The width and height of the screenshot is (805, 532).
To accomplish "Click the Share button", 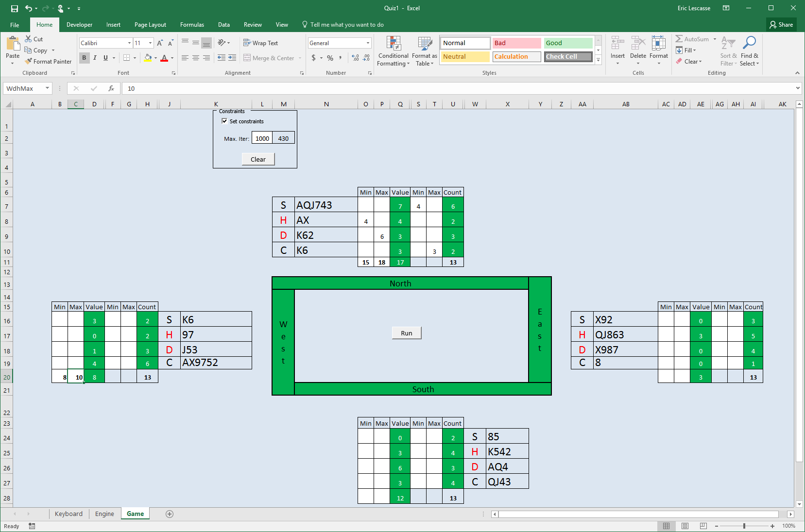I will click(x=782, y=25).
